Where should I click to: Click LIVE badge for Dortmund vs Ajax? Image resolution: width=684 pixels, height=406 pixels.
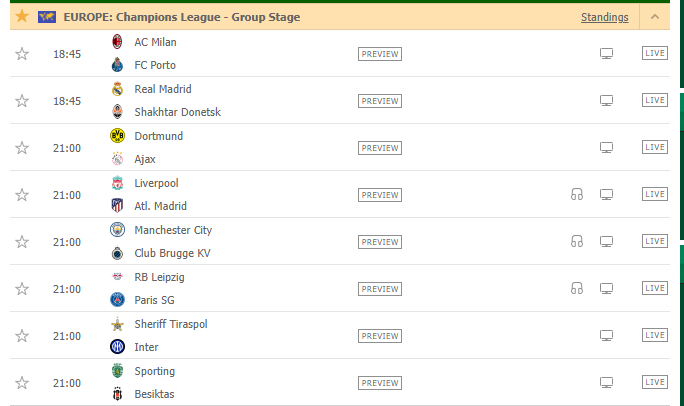(655, 147)
